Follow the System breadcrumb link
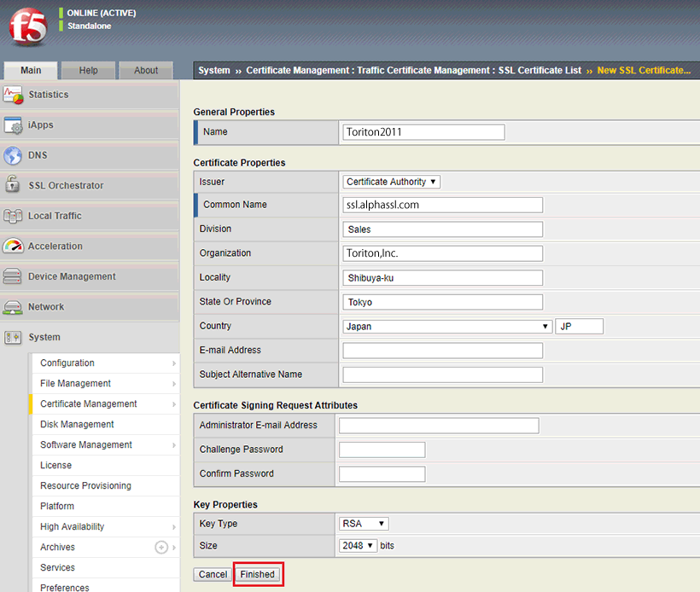 click(x=214, y=71)
